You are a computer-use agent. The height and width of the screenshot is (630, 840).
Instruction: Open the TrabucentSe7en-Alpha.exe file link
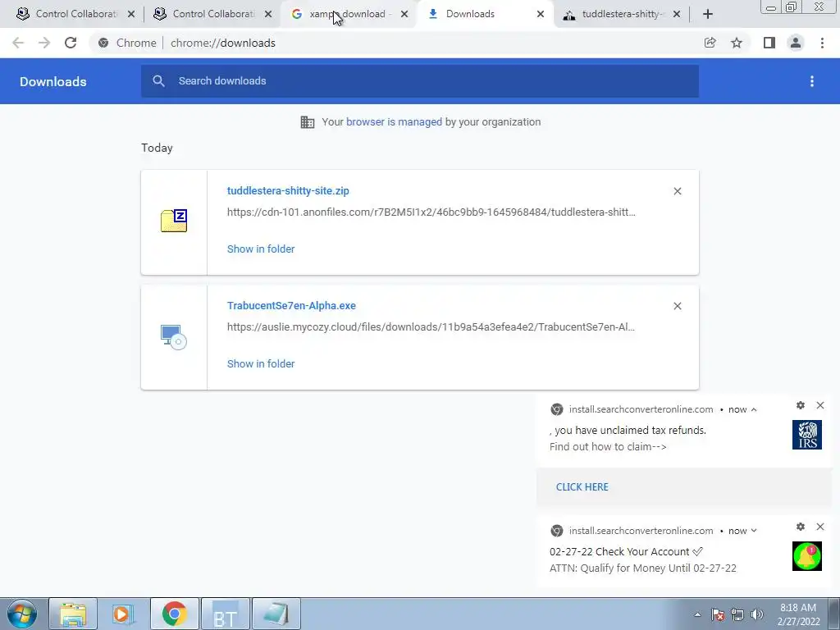click(x=291, y=305)
